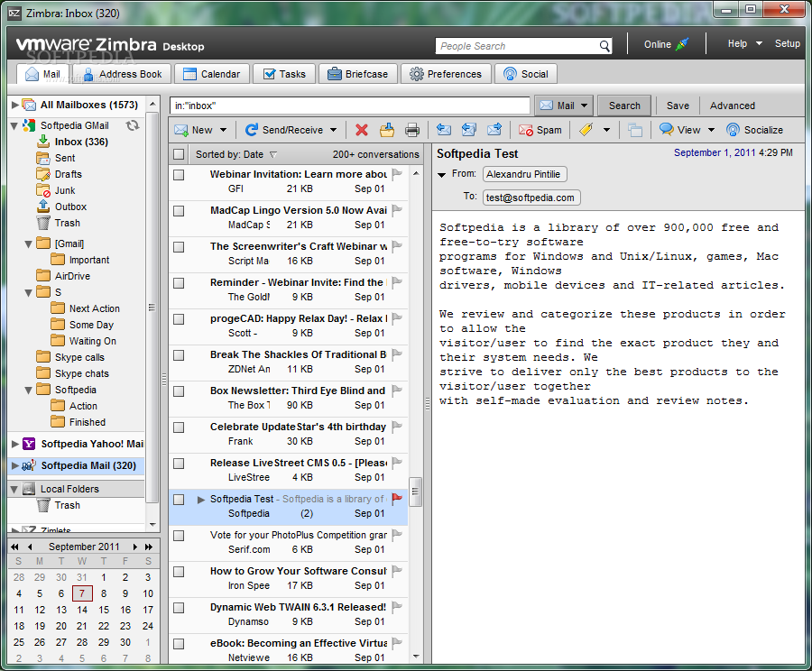Click the Online connection status icon
Image resolution: width=812 pixels, height=671 pixels.
[x=683, y=44]
